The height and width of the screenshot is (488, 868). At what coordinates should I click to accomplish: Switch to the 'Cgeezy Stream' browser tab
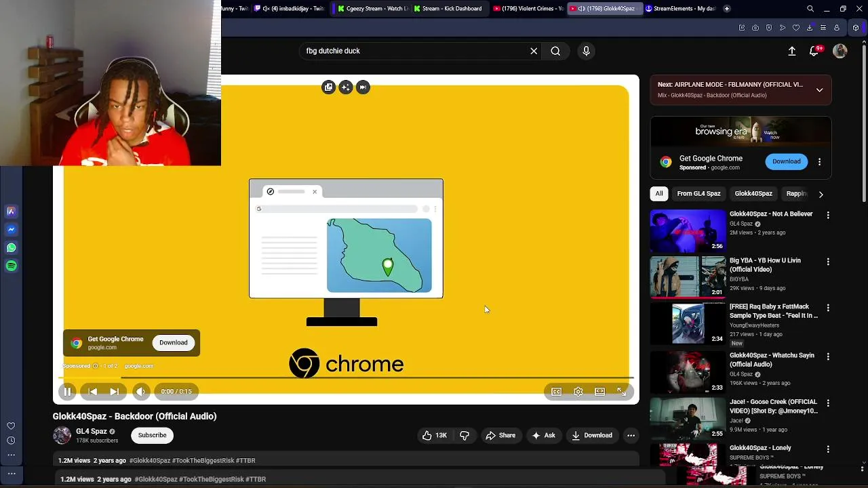coord(373,9)
